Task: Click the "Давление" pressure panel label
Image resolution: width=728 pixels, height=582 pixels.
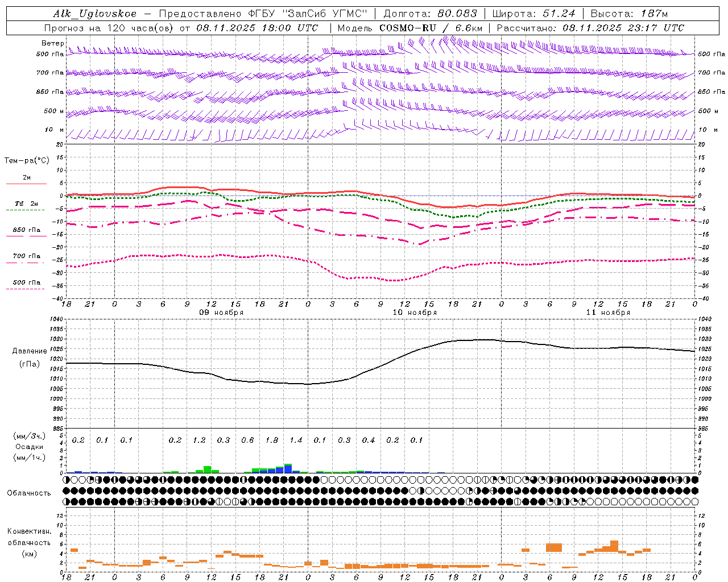Action: pyautogui.click(x=30, y=351)
